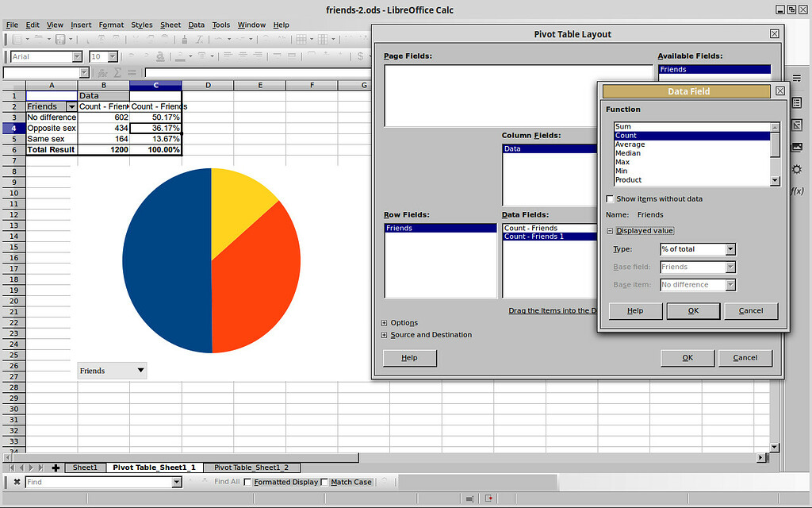Screen dimensions: 812x508
Task: Open the Gallery deck in the sidebar
Action: 798,146
